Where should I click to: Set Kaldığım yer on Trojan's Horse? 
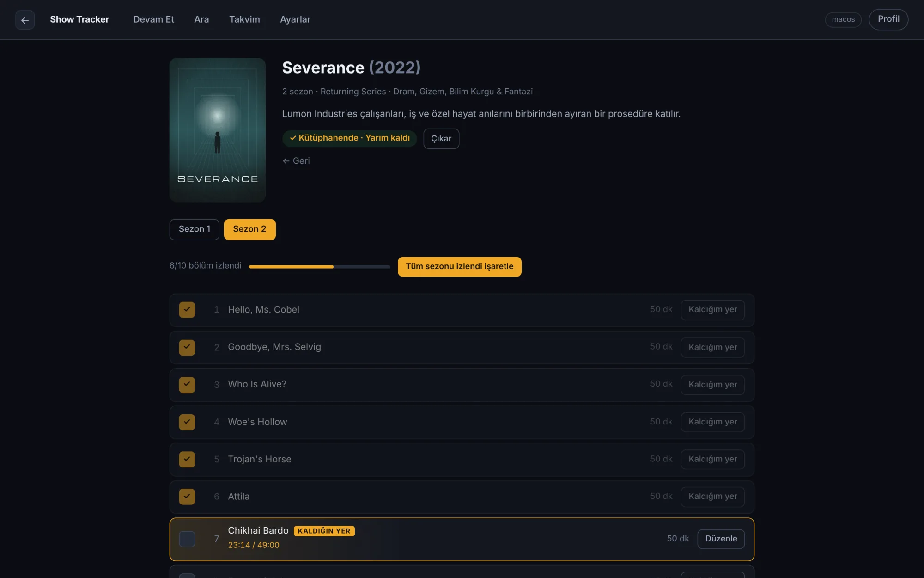(x=712, y=460)
